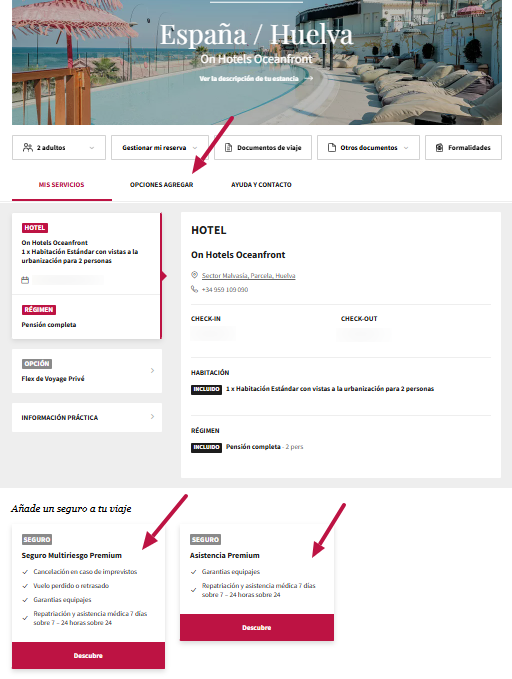This screenshot has height=679, width=512.
Task: Click the document icon in Documentos de viaje
Action: (x=228, y=148)
